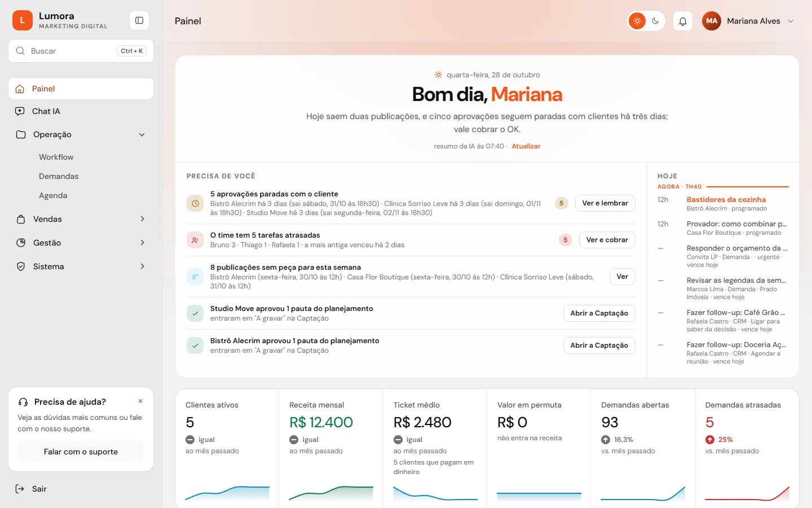The width and height of the screenshot is (812, 508).
Task: Click the headset icon in help card
Action: (23, 402)
